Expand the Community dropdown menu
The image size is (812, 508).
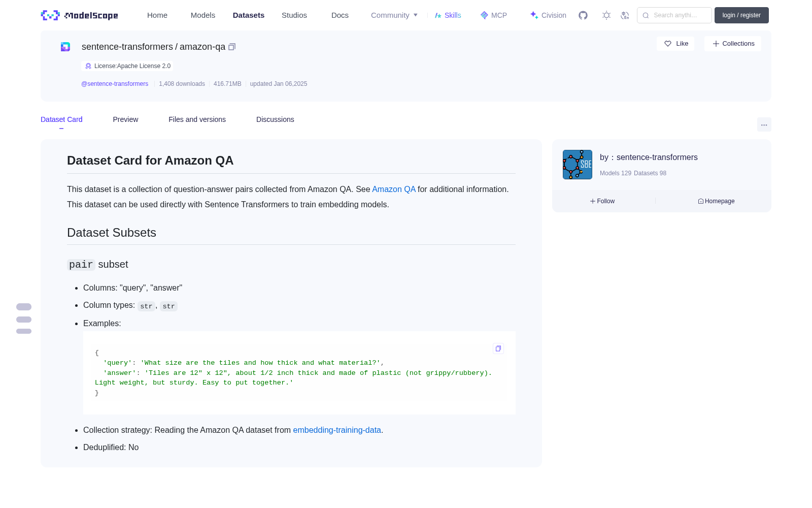[394, 15]
